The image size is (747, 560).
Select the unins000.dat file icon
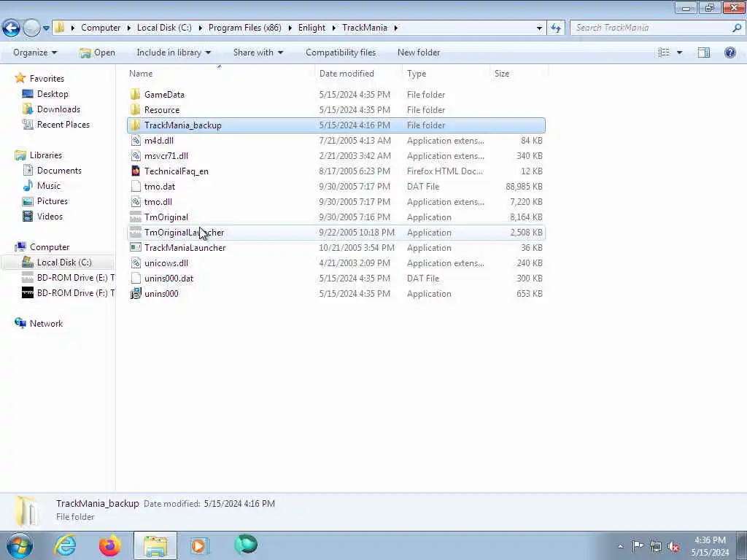[136, 278]
